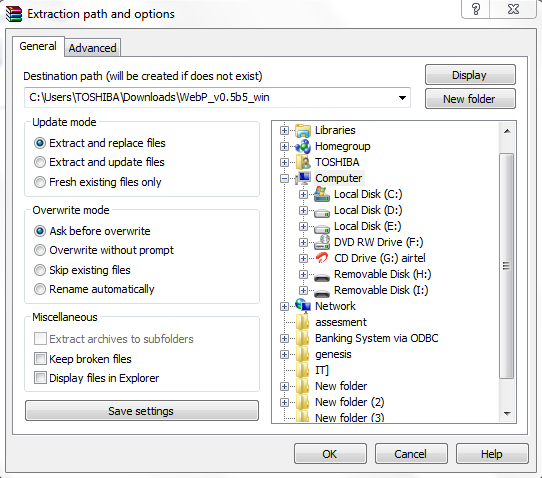Enable Keep broken files checkbox
The height and width of the screenshot is (478, 542).
click(x=40, y=359)
